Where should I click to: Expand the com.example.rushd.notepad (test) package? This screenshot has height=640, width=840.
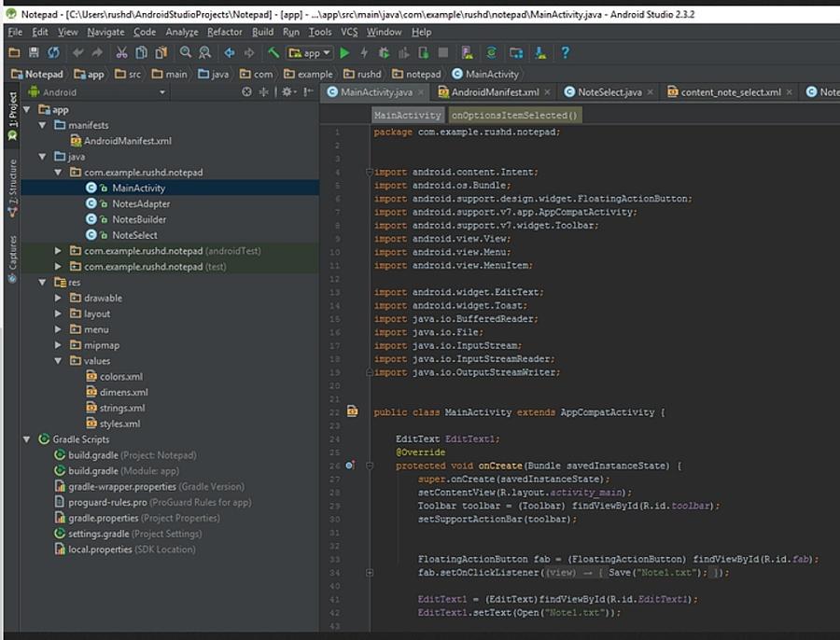(58, 266)
